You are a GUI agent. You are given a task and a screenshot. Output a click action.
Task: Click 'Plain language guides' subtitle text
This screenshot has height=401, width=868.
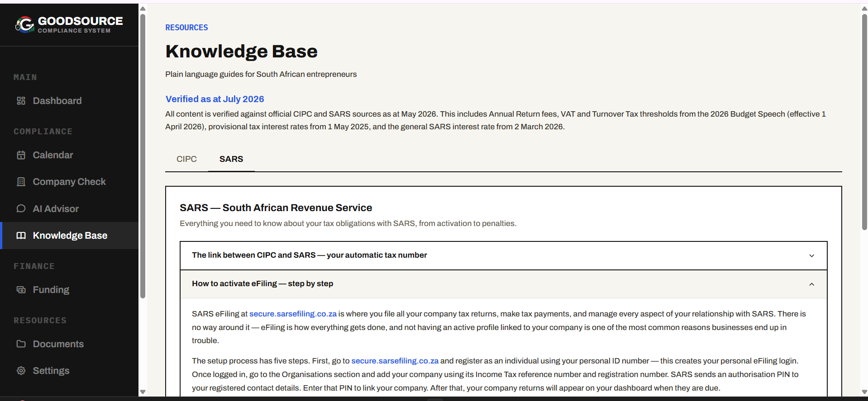click(x=261, y=74)
